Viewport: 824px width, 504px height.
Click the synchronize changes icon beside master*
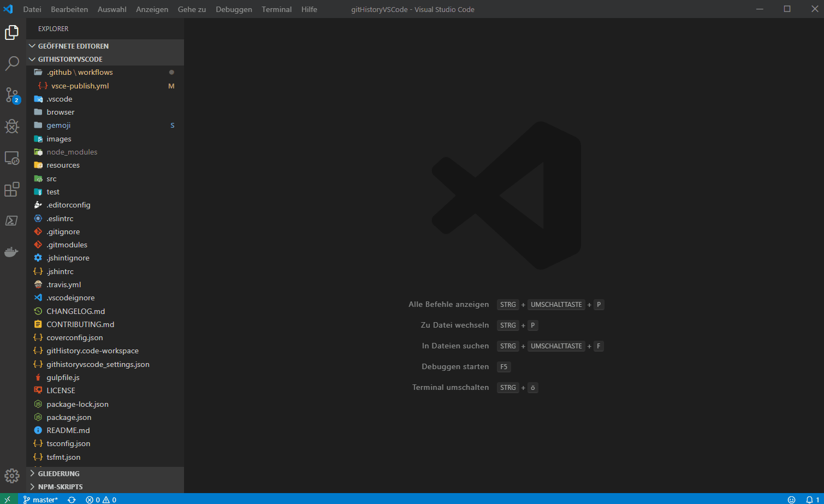pos(71,499)
